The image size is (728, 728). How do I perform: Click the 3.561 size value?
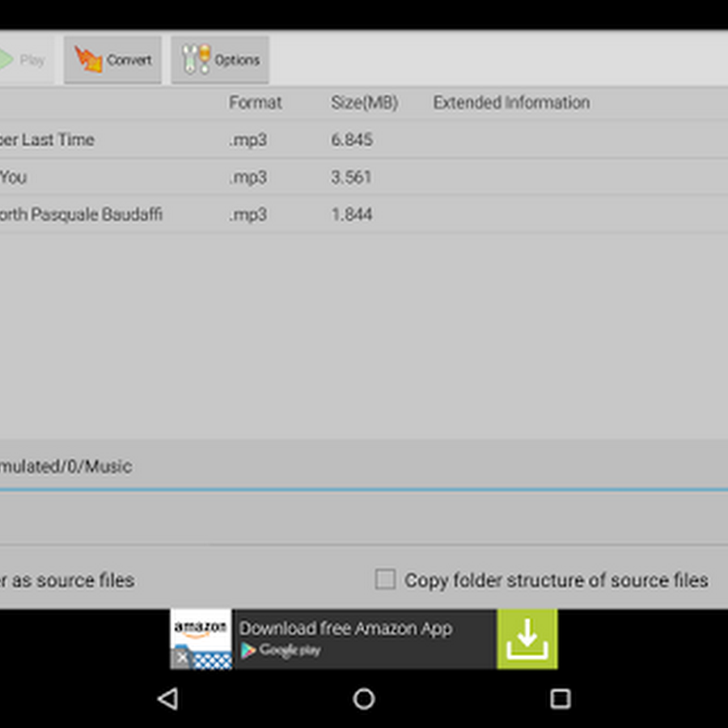351,177
